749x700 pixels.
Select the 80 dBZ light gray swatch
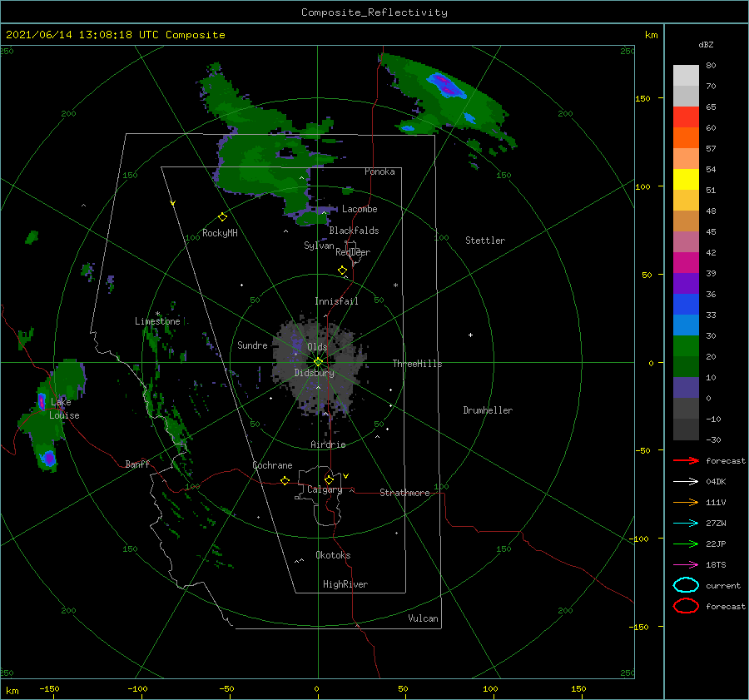tap(686, 75)
